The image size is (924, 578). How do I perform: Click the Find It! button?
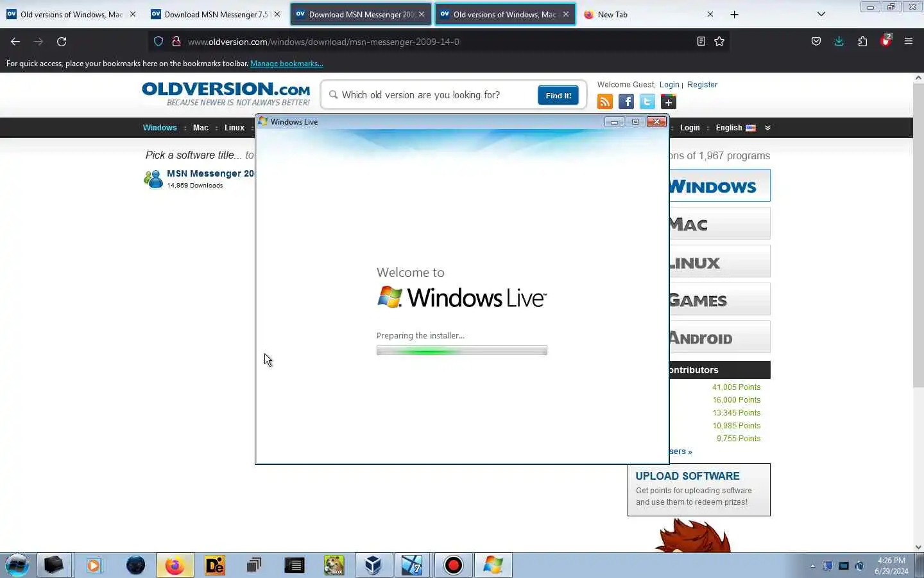tap(558, 96)
